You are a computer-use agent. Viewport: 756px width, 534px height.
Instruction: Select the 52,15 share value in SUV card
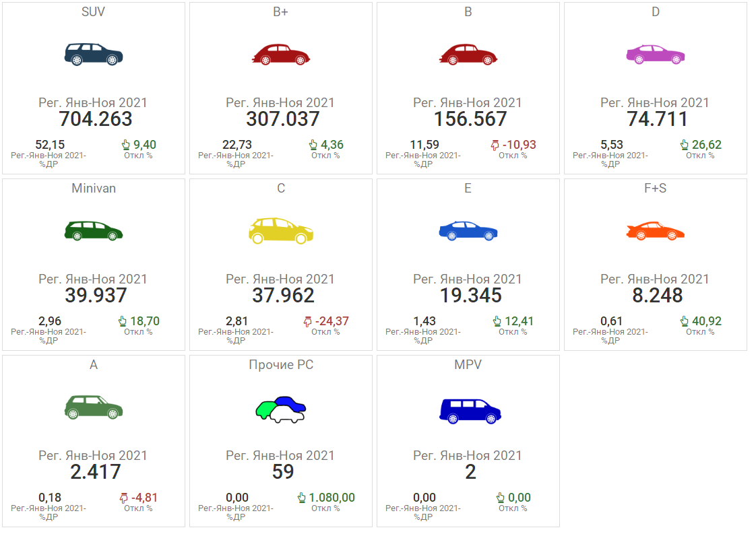(50, 145)
